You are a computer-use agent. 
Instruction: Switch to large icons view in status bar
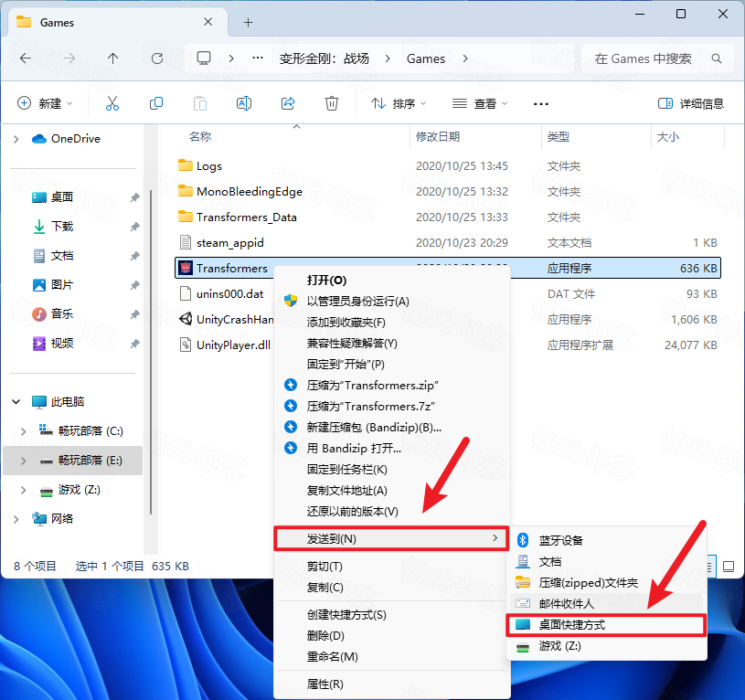coord(729,566)
